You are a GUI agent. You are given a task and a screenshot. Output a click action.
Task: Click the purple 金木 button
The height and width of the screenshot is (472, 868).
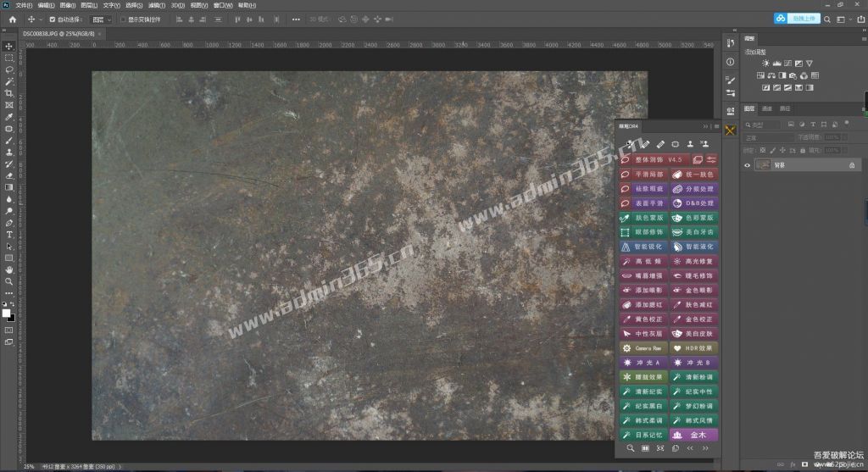[693, 435]
